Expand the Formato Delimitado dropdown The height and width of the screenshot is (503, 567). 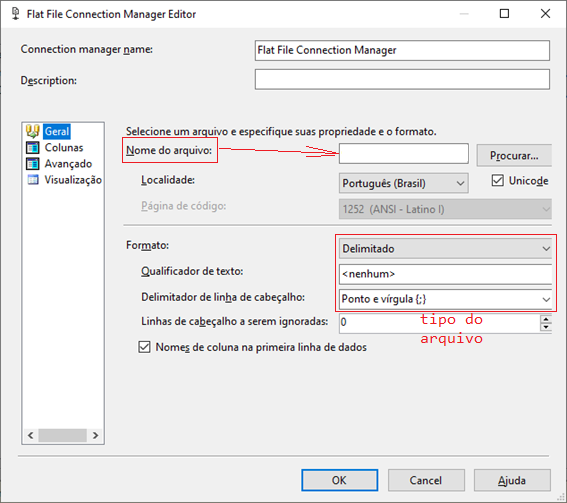coord(445,249)
